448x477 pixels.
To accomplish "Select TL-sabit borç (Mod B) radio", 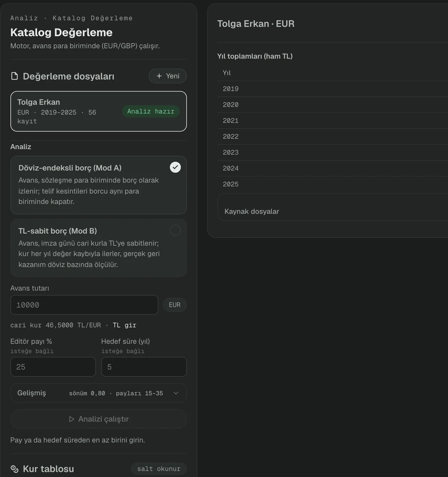I will tap(175, 230).
